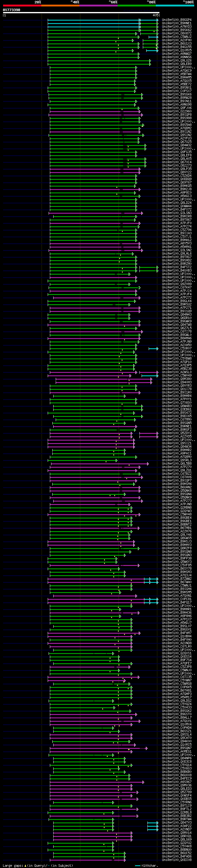Click the =100char. scale label
The image size is (197, 868).
pyautogui.click(x=149, y=865)
